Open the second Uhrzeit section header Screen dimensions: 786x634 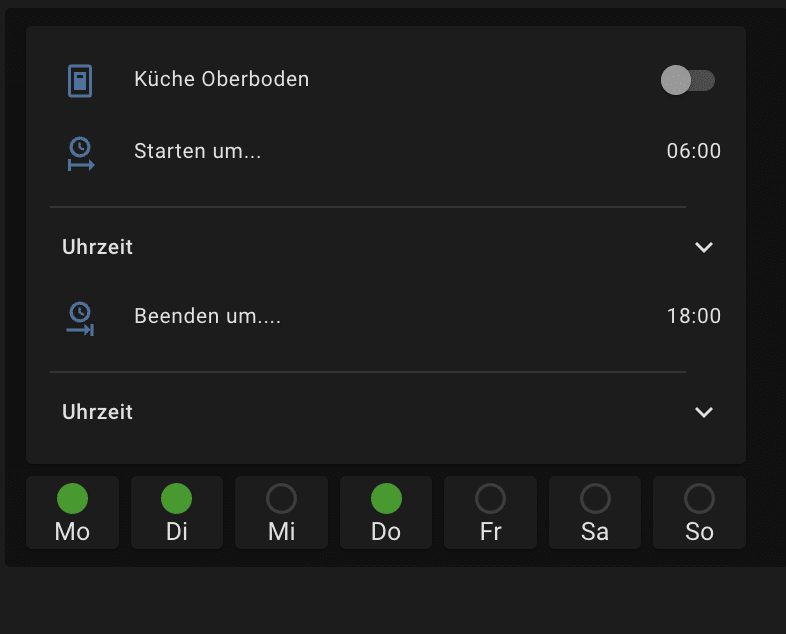coord(98,412)
